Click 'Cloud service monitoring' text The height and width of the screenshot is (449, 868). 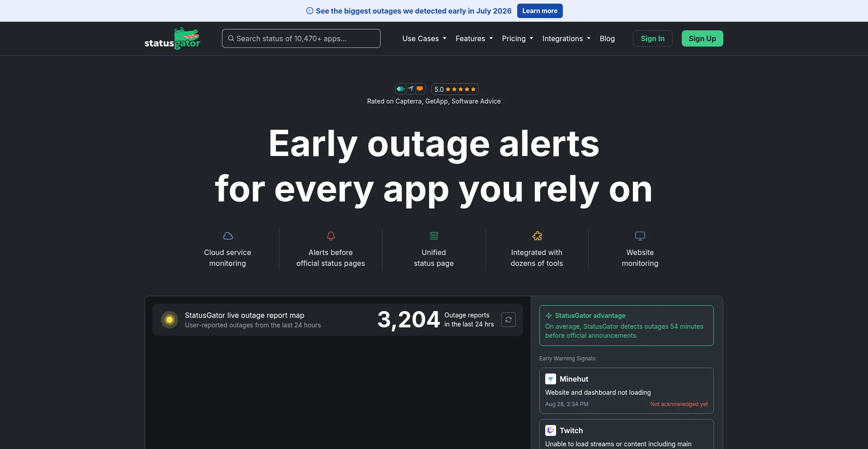(x=227, y=258)
